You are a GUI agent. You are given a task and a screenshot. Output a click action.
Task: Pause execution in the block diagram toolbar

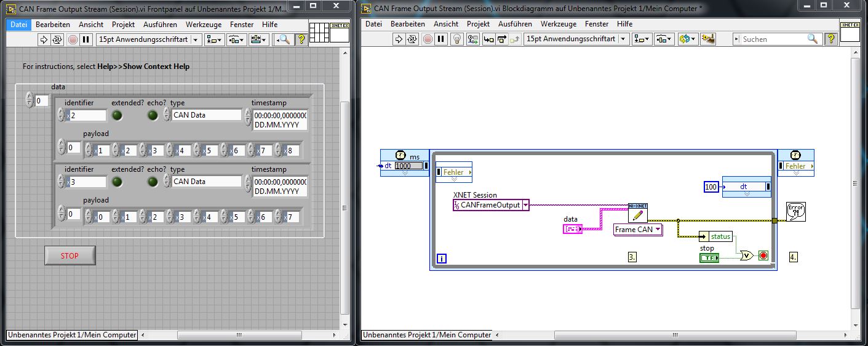click(x=440, y=39)
